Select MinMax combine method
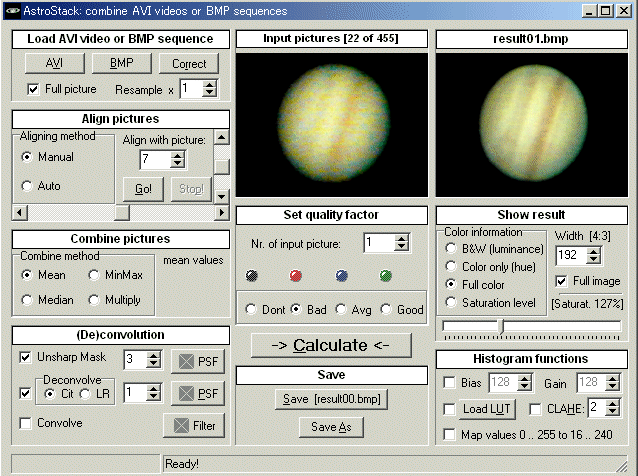 (x=94, y=275)
